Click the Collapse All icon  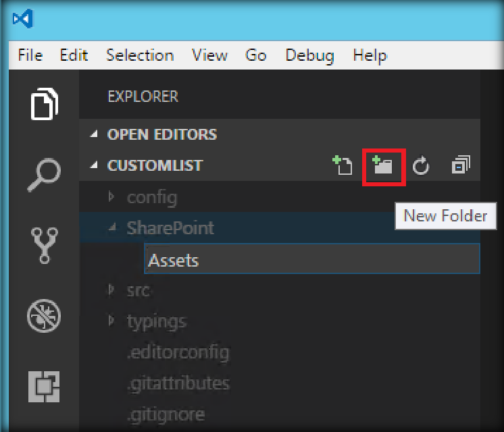461,165
